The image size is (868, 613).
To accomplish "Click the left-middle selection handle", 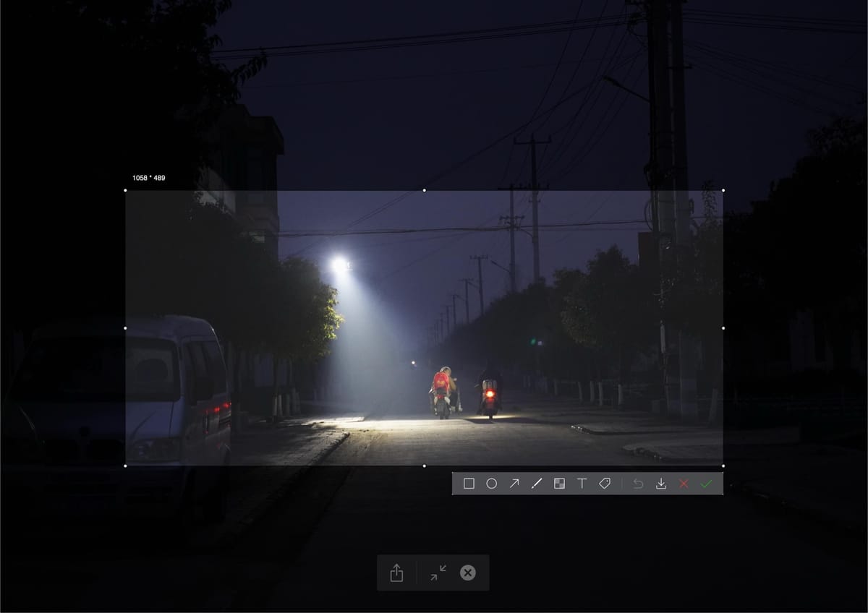I will coord(125,328).
